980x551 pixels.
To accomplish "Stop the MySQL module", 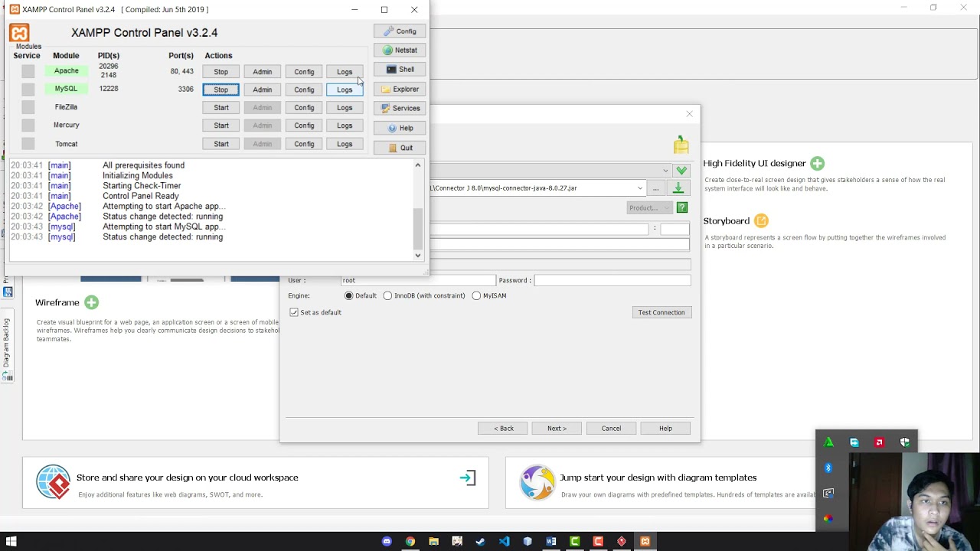I will click(x=221, y=90).
